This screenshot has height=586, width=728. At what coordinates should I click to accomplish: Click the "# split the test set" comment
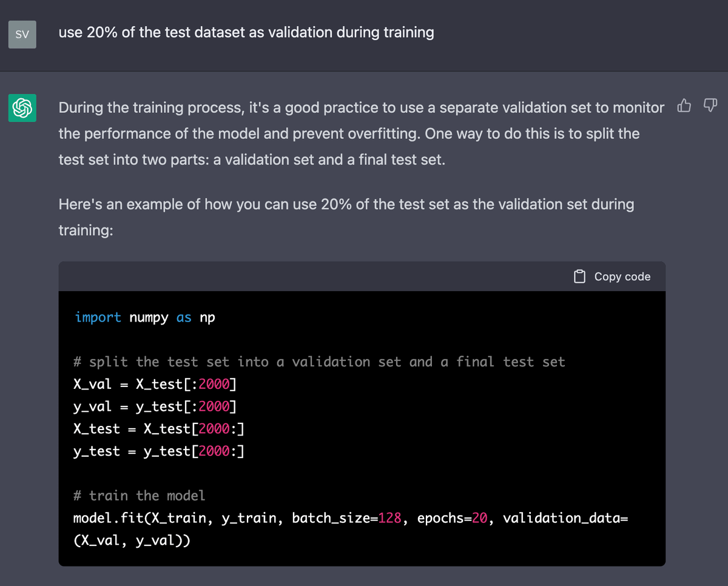pos(318,362)
